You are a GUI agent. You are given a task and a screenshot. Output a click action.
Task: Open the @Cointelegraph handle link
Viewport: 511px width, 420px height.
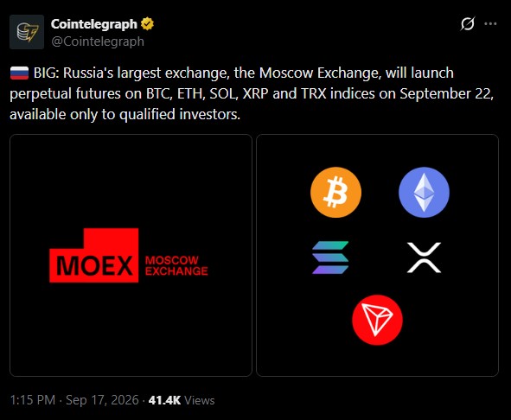click(x=98, y=41)
